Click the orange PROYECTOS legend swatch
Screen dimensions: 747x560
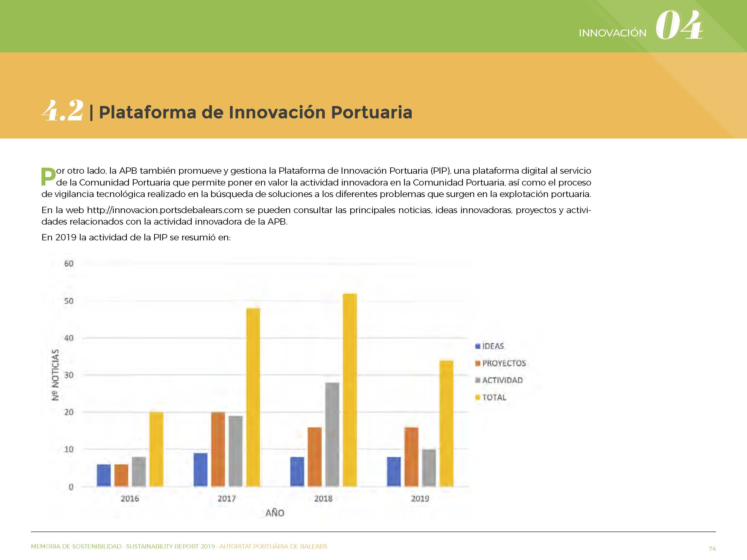pyautogui.click(x=478, y=363)
